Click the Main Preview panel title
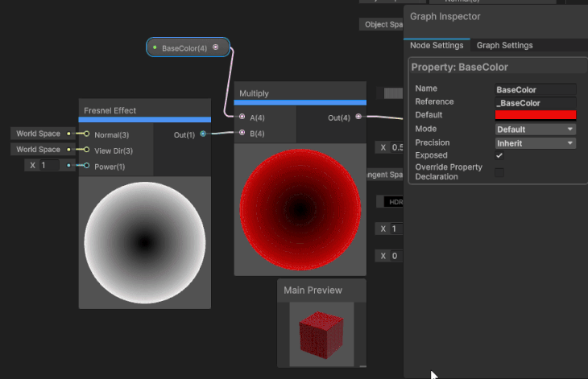588x379 pixels. coord(313,290)
